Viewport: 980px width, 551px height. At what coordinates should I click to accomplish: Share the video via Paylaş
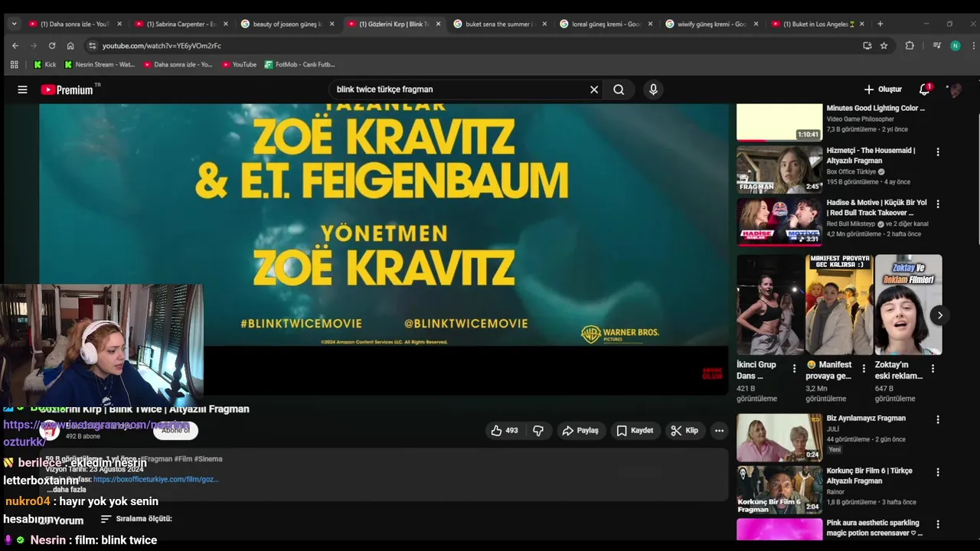(x=580, y=431)
